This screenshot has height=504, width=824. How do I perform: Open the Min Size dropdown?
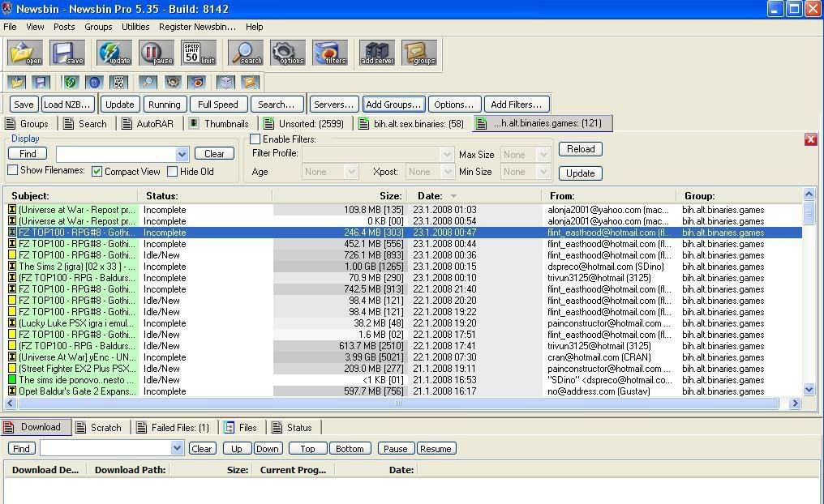click(x=543, y=172)
